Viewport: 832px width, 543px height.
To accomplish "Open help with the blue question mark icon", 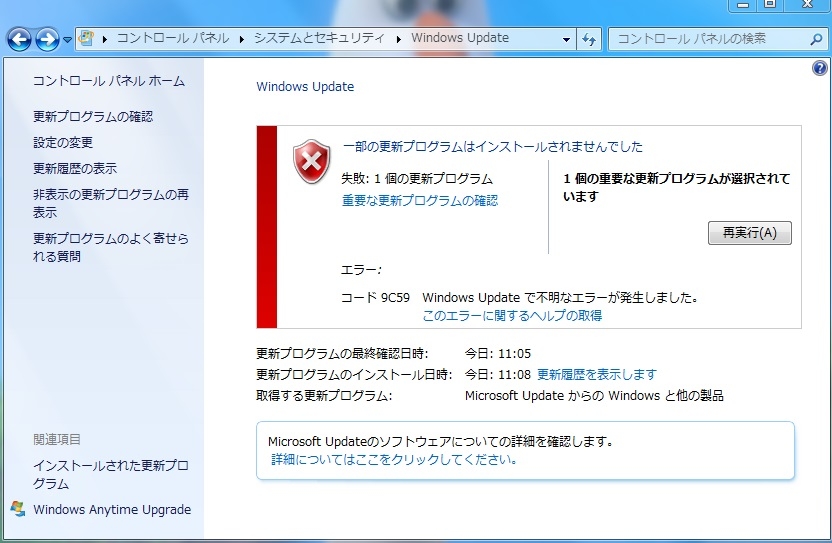I will tap(819, 68).
